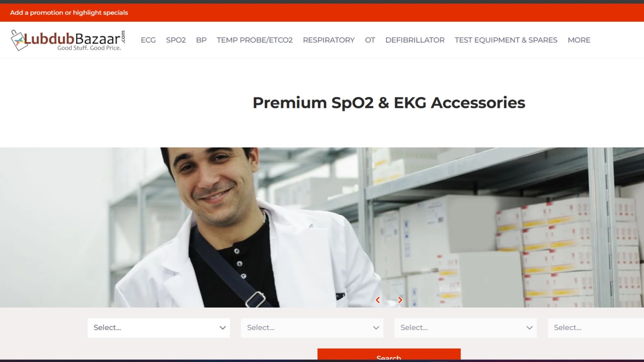Open the BP category
The width and height of the screenshot is (644, 362).
coord(201,40)
